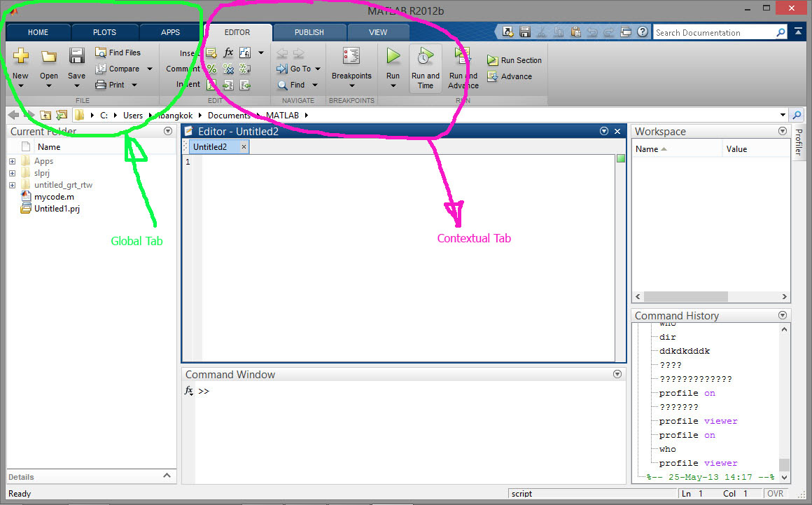The image size is (812, 505).
Task: Switch to the PLOTS tab
Action: 104,32
